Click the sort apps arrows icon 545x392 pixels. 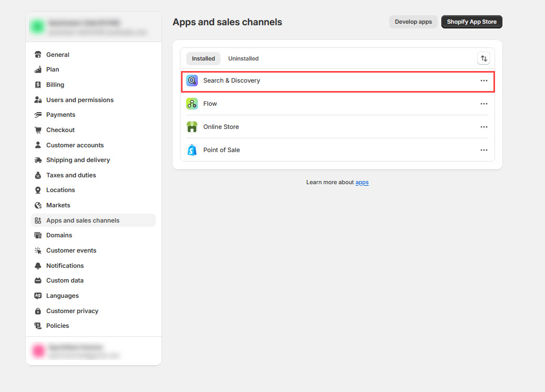(483, 58)
